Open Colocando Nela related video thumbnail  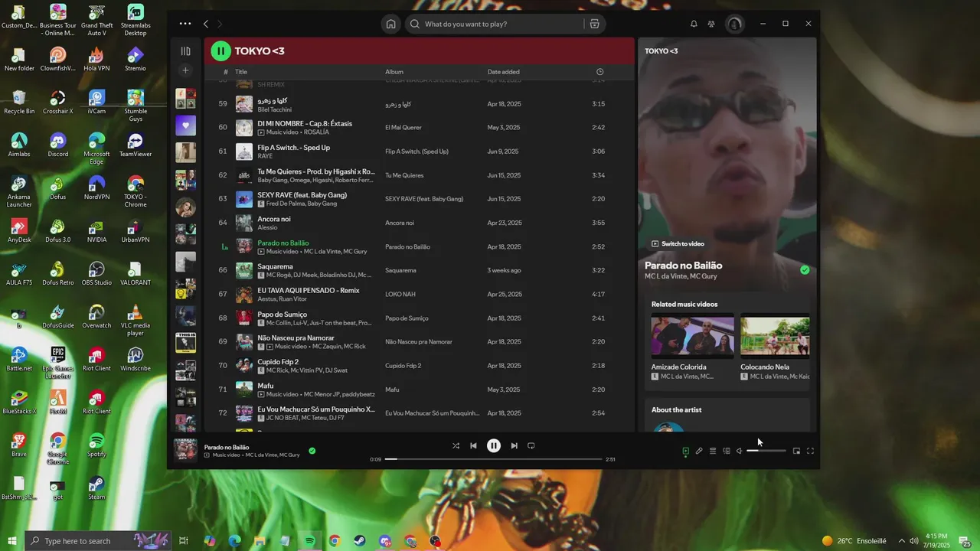(775, 334)
